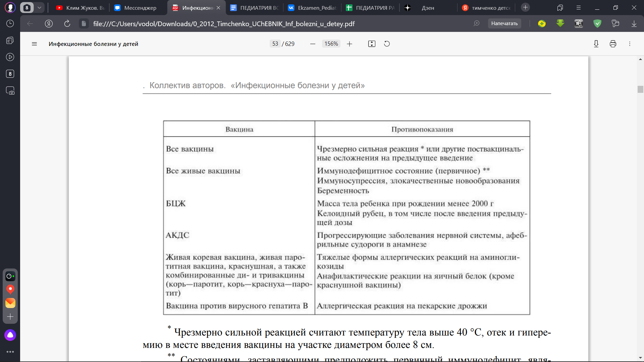This screenshot has width=644, height=362.
Task: Open the green download arrow extension
Action: [560, 23]
